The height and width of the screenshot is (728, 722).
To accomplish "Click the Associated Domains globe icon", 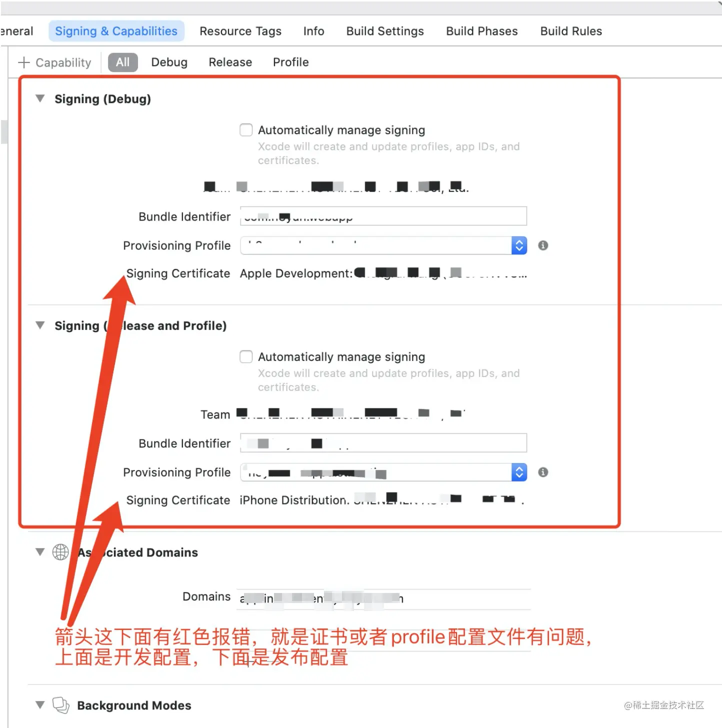I will 60,552.
